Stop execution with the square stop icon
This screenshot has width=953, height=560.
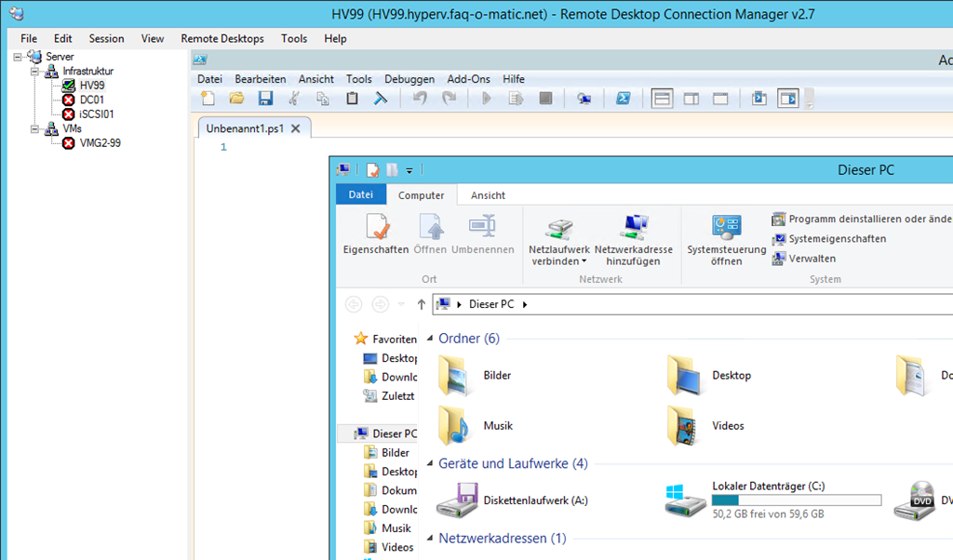(x=545, y=99)
